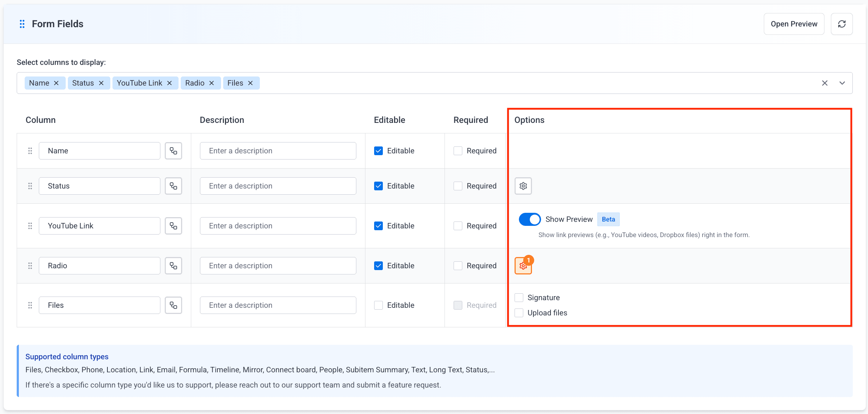This screenshot has width=868, height=414.
Task: Click the 'Select columns to display:' label
Action: click(61, 62)
